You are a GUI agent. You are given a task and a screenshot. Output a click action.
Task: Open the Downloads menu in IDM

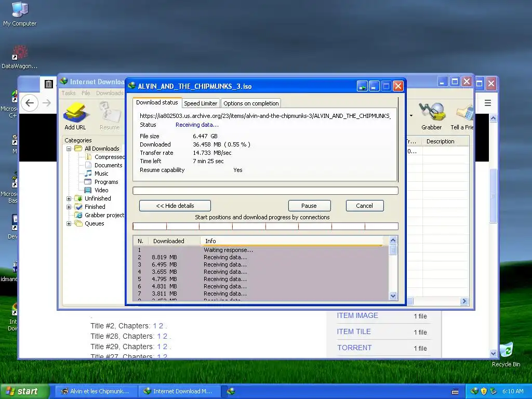pyautogui.click(x=110, y=93)
